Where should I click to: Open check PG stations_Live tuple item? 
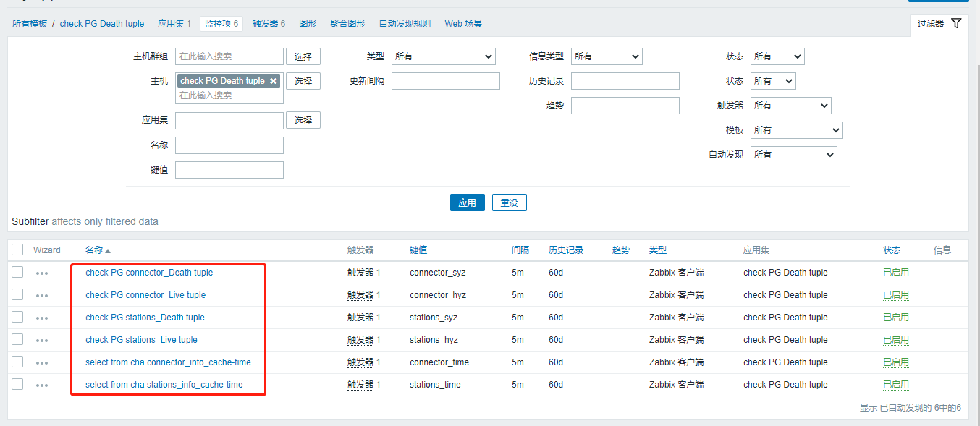[141, 340]
